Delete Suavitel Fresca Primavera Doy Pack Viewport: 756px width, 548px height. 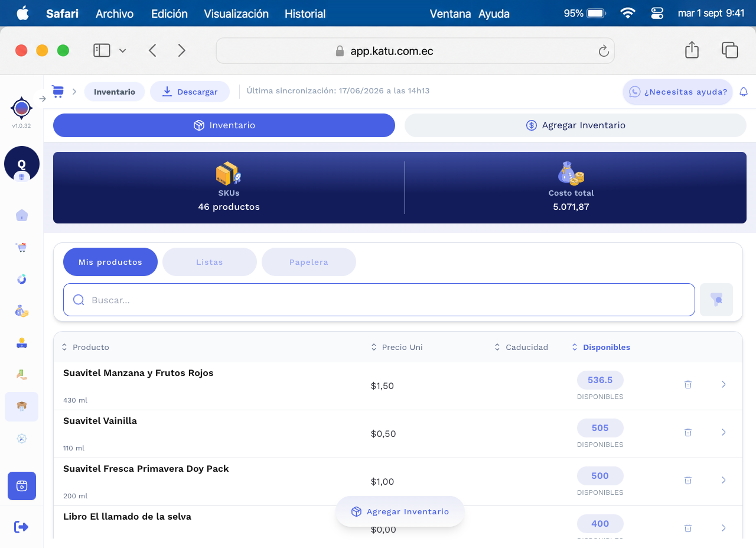[688, 480]
